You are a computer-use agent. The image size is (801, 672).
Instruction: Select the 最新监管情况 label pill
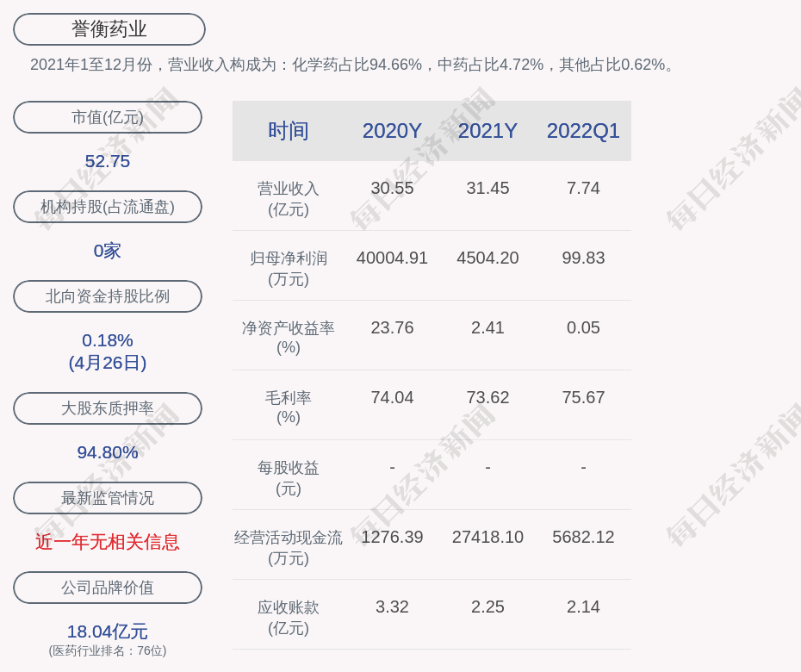point(108,498)
